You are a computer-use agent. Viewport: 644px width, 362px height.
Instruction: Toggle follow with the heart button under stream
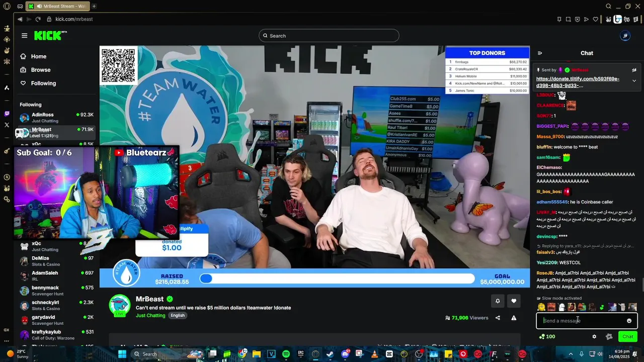click(514, 301)
